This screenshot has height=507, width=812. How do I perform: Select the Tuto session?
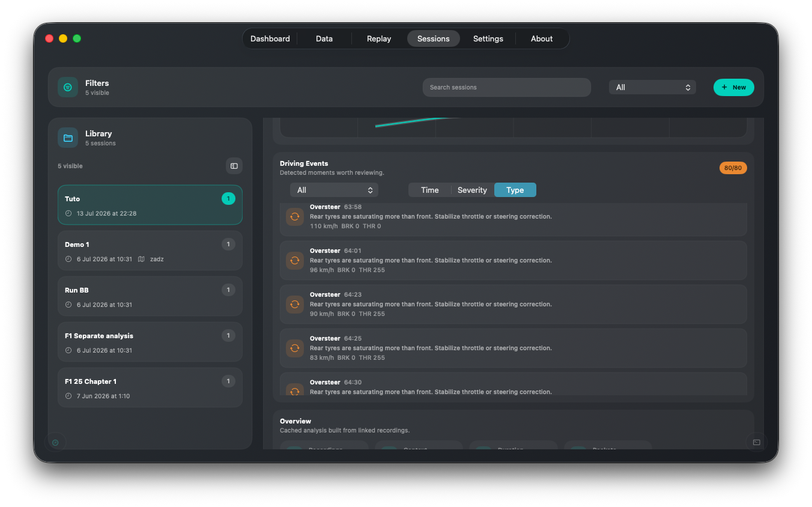click(x=150, y=205)
